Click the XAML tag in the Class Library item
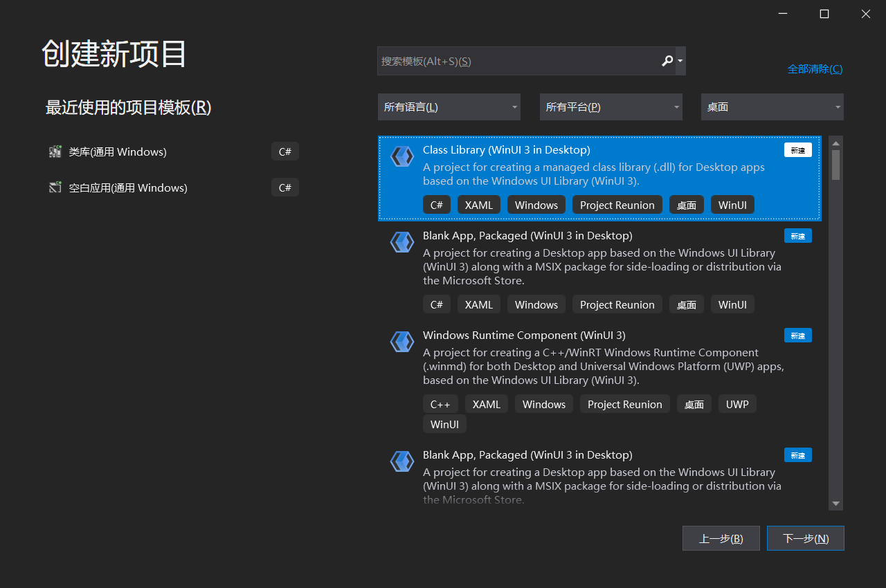 click(x=479, y=205)
